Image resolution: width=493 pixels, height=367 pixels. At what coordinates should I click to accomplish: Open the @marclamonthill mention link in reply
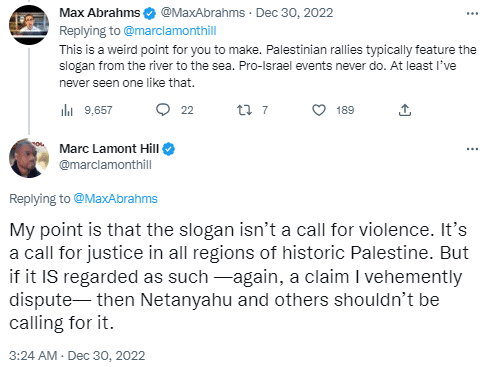click(x=170, y=31)
